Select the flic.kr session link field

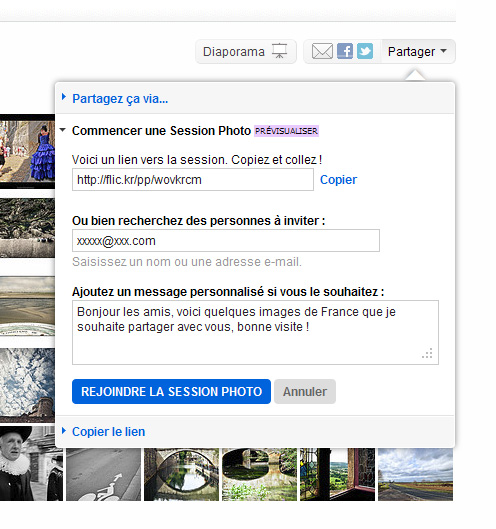[x=193, y=180]
